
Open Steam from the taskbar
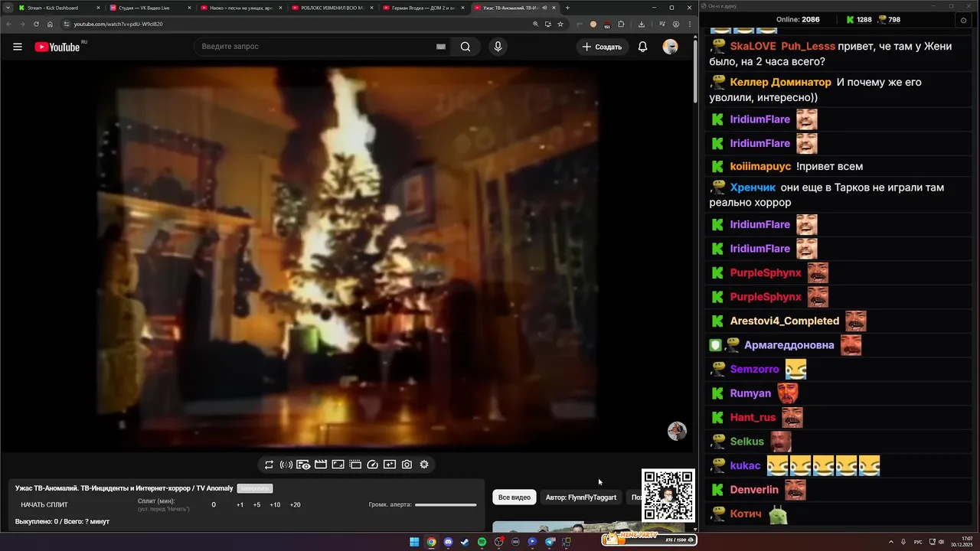pyautogui.click(x=465, y=542)
